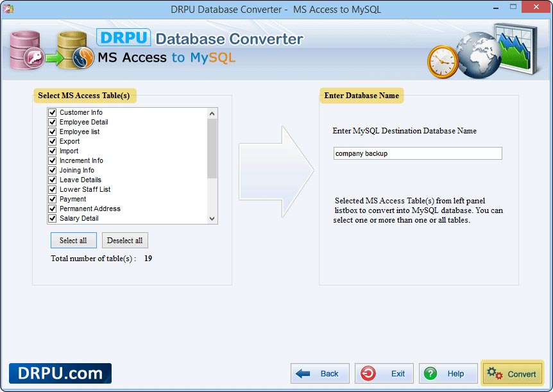Viewport: 553px width, 392px height.
Task: Click the table list scrollbar thumb
Action: pyautogui.click(x=212, y=149)
